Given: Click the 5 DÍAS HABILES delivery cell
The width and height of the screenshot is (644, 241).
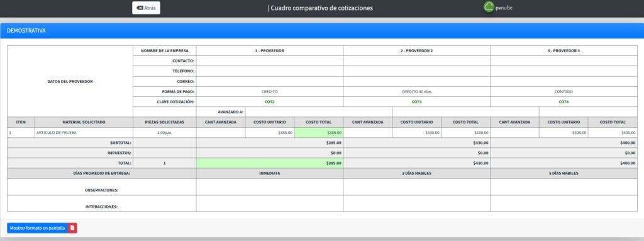Looking at the screenshot, I should coord(563,173).
